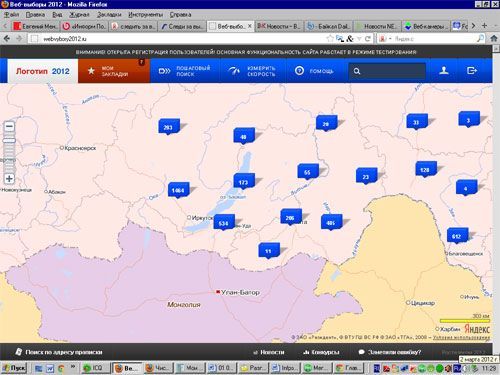The height and width of the screenshot is (375, 500).
Task: Bookmark the page with the star icon
Action: (x=330, y=39)
